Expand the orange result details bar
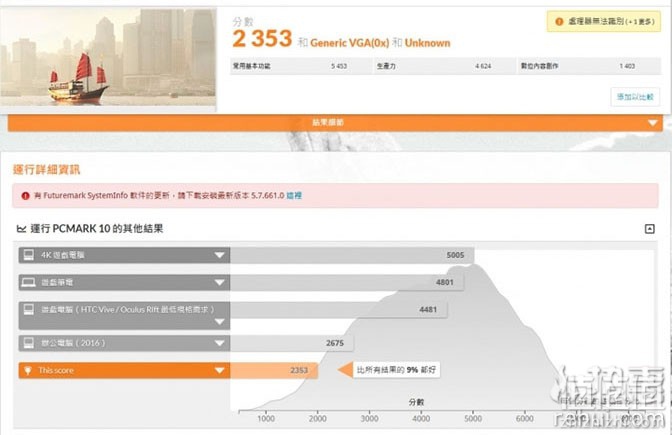672x435 pixels. click(335, 123)
